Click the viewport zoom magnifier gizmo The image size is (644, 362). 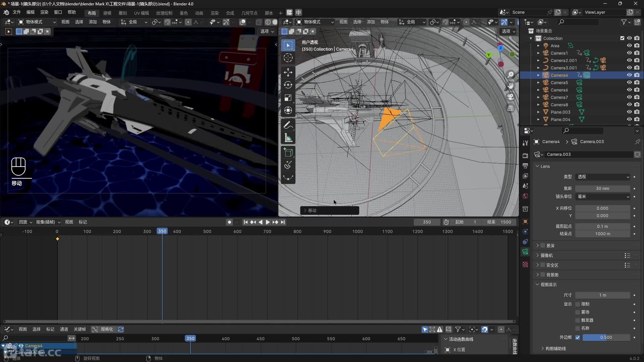pyautogui.click(x=511, y=74)
